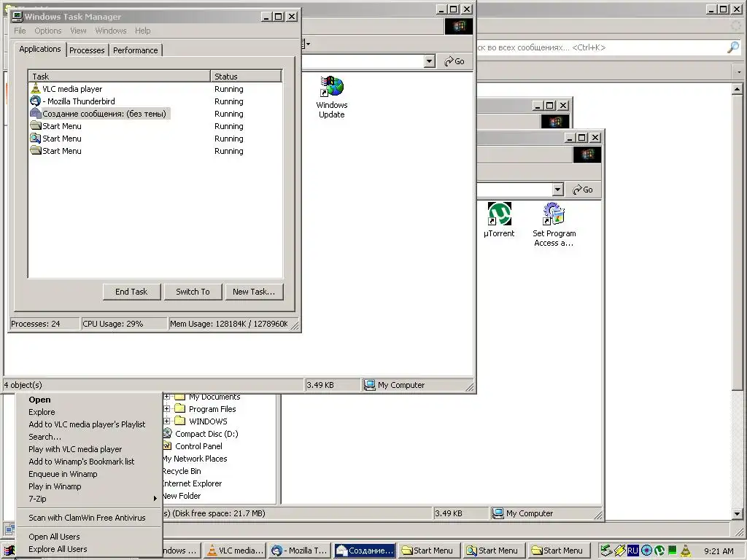Select VLC media player task in list
The image size is (747, 560).
pyautogui.click(x=155, y=89)
